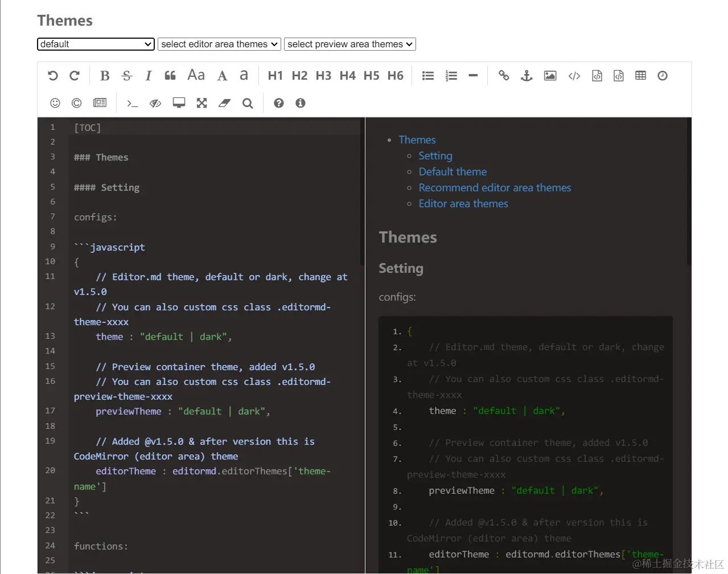Viewport: 728px width, 574px height.
Task: Insert a page break with the newspaper icon
Action: (100, 103)
